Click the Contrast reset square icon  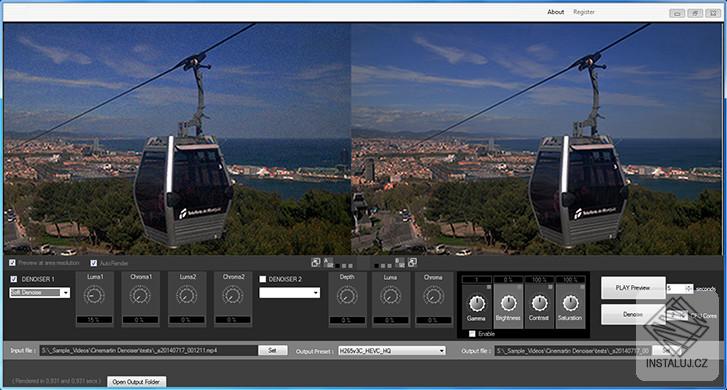tap(550, 288)
